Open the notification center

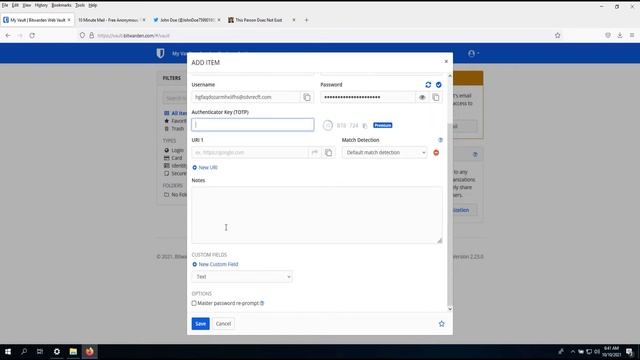(x=629, y=352)
